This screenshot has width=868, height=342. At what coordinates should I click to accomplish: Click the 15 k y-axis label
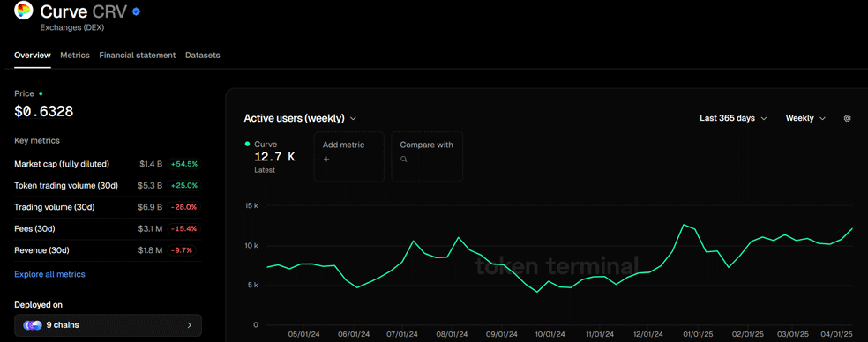pyautogui.click(x=251, y=206)
